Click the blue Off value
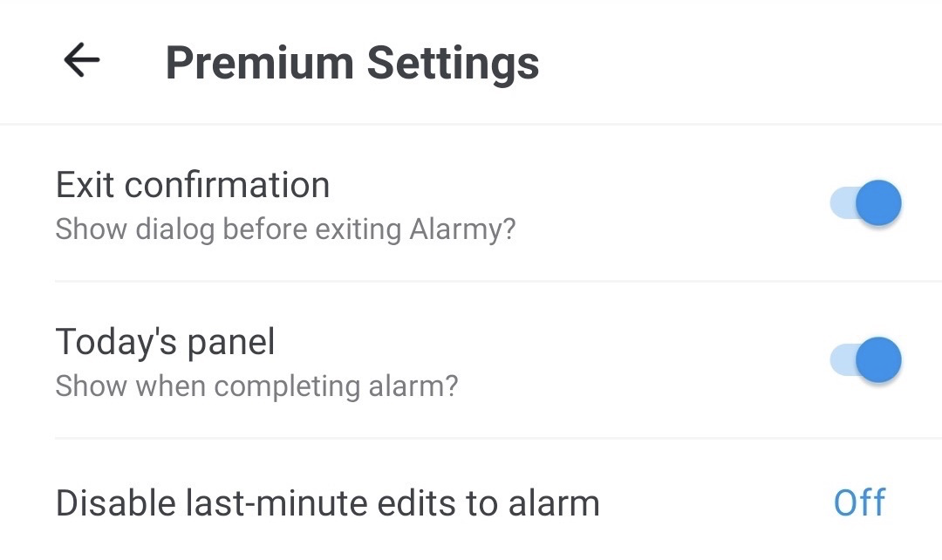This screenshot has width=942, height=560. pos(859,503)
